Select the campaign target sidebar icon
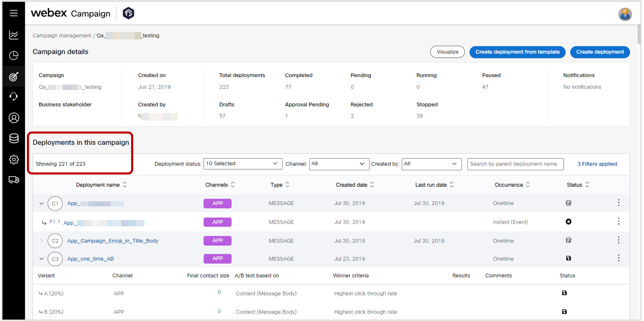 (14, 76)
